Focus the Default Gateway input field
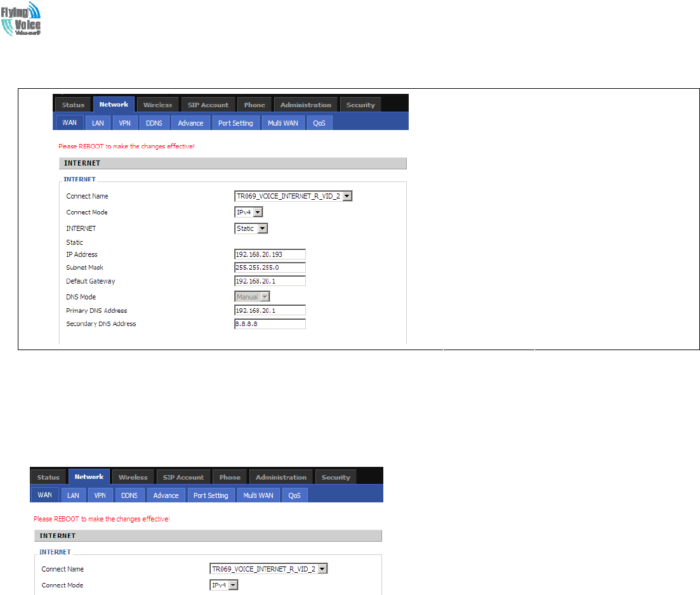 pyautogui.click(x=270, y=281)
